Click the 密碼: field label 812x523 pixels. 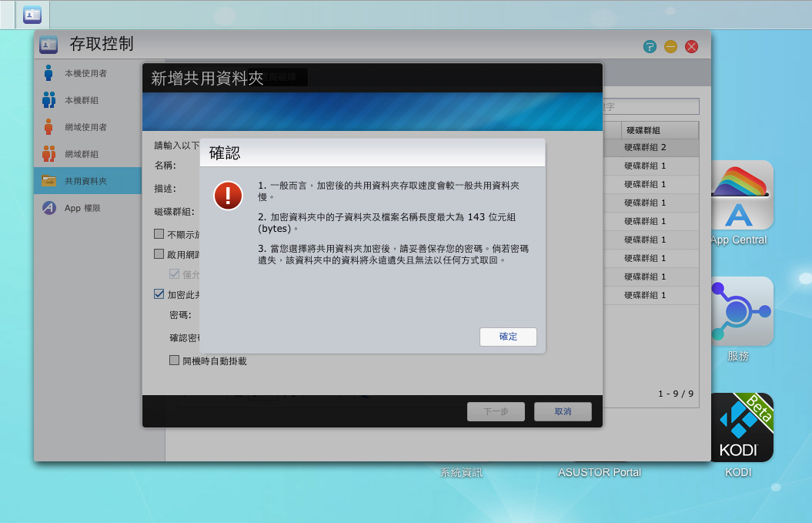(180, 314)
